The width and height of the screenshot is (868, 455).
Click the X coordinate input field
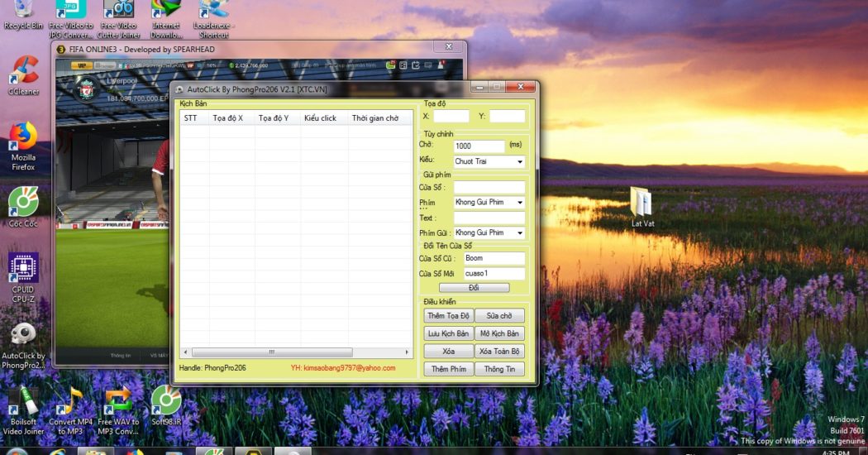click(x=451, y=117)
